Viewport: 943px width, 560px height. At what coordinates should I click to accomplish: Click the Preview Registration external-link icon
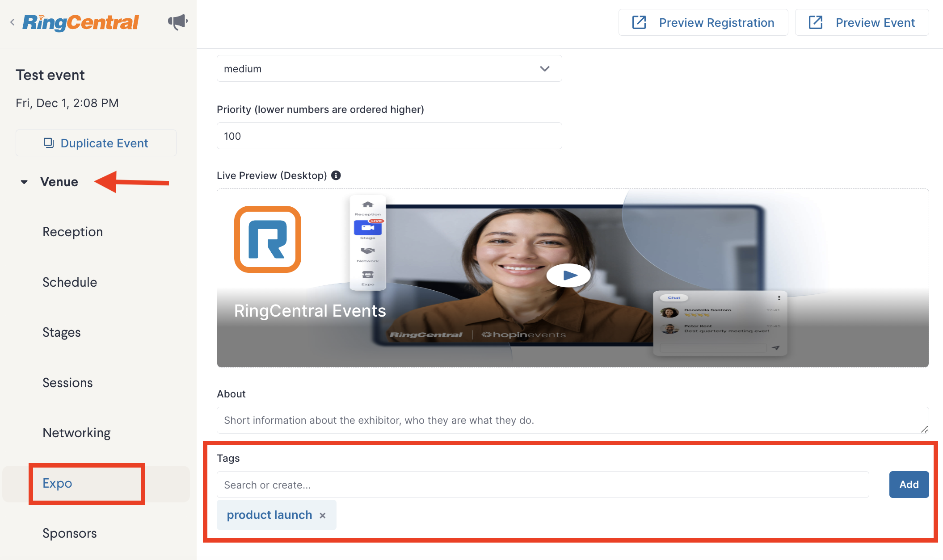[x=639, y=22]
